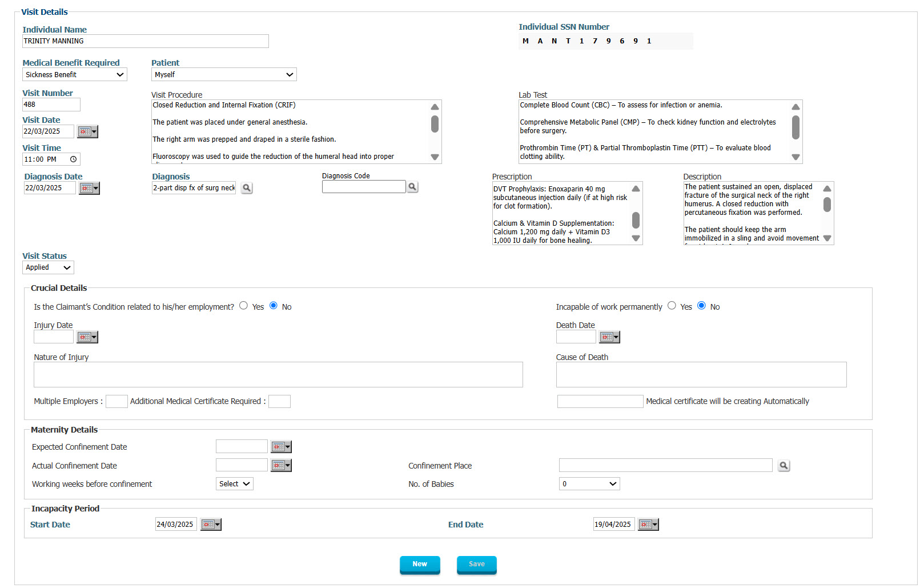Click the Prescription scrollbar thumb
The width and height of the screenshot is (924, 588).
point(636,220)
